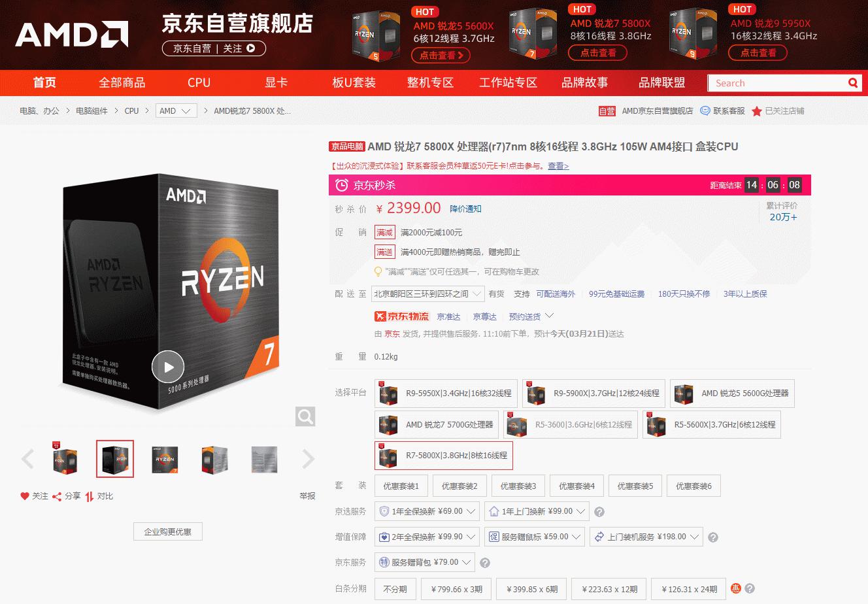Viewport: 868px width, 604px height.
Task: Open 板U套装 navigation item
Action: click(354, 82)
